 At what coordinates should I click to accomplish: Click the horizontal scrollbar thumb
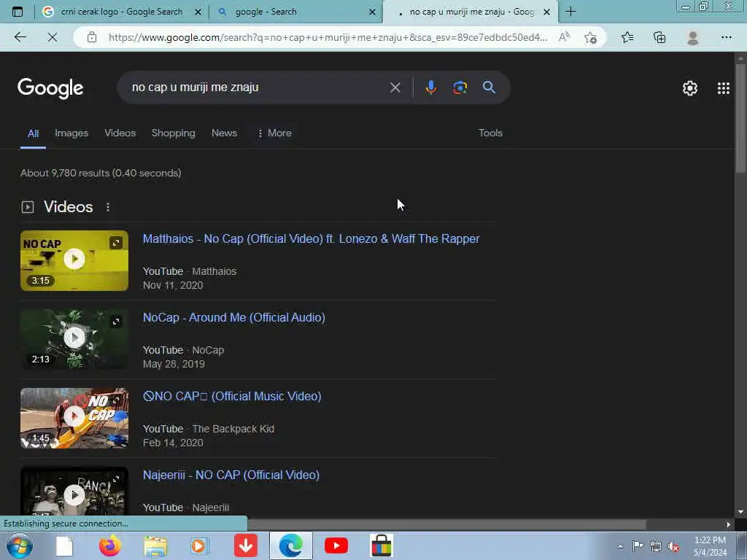pyautogui.click(x=447, y=524)
